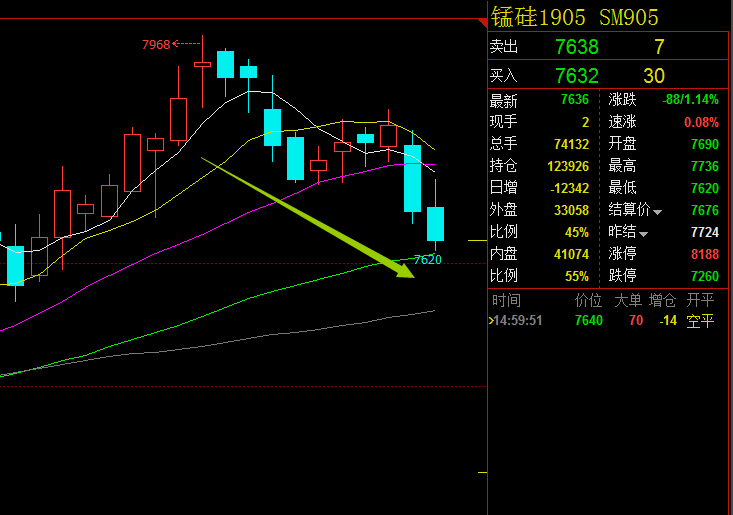Screen dimensions: 733x515
Task: Click the 涨停 value 8188
Action: pos(704,254)
